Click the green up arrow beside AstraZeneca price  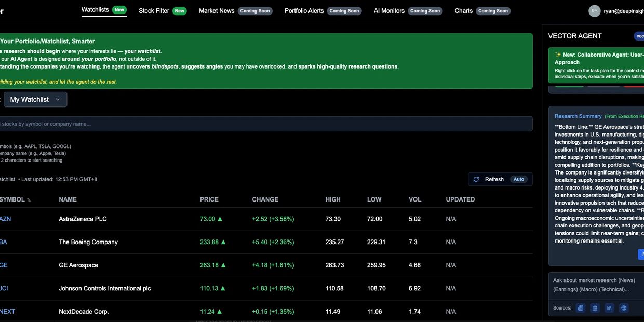tap(220, 219)
